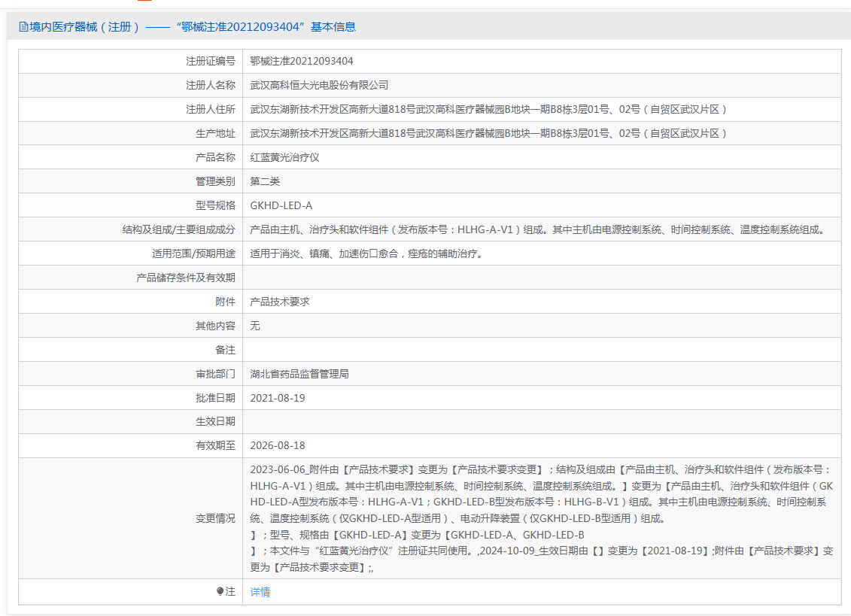Click the 变更情况 row label

tap(215, 518)
